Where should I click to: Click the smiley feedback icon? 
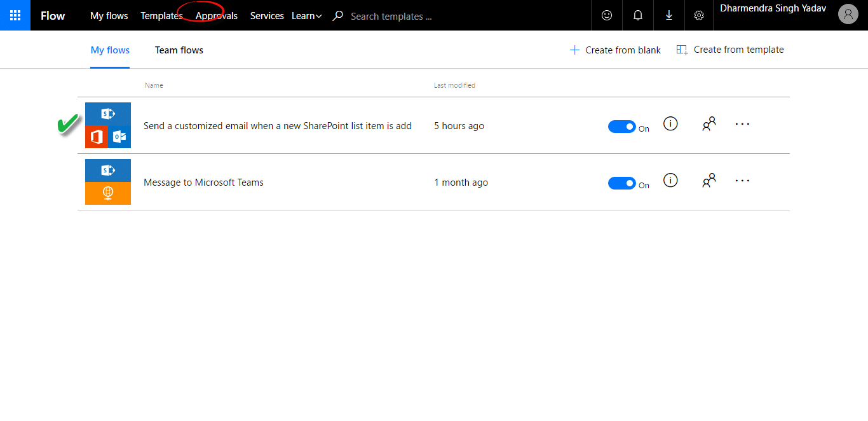click(607, 15)
